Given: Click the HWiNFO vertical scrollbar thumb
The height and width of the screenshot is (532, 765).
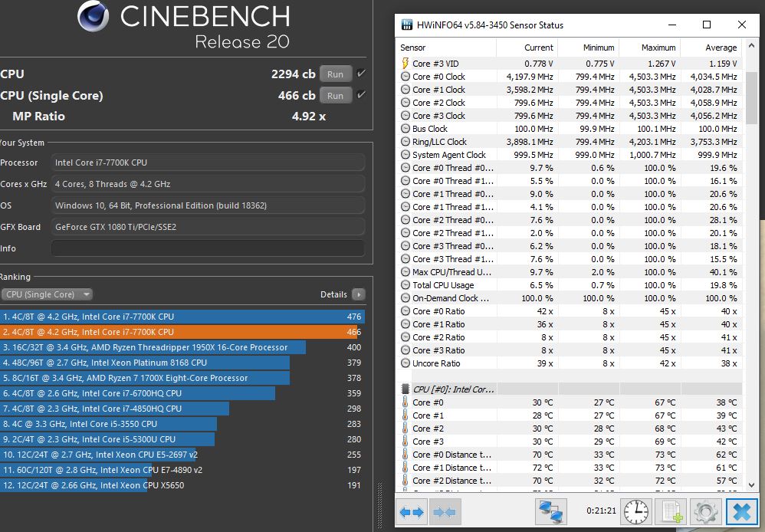Looking at the screenshot, I should coord(752,97).
